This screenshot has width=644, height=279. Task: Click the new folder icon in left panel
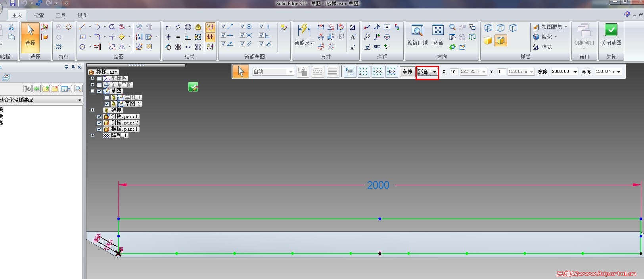[55, 89]
